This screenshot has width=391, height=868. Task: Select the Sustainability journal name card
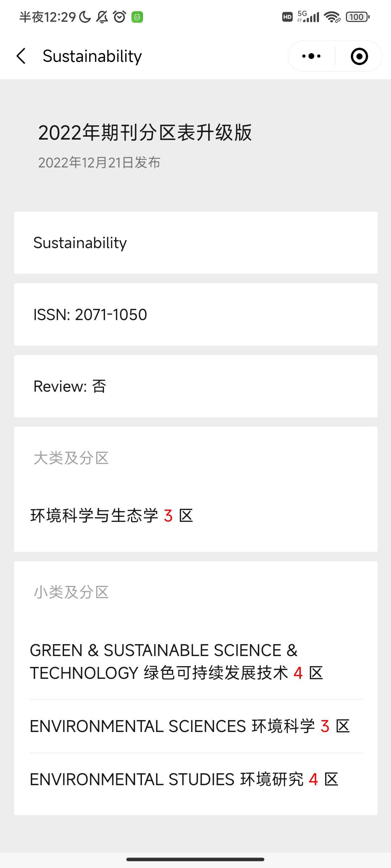tap(195, 243)
